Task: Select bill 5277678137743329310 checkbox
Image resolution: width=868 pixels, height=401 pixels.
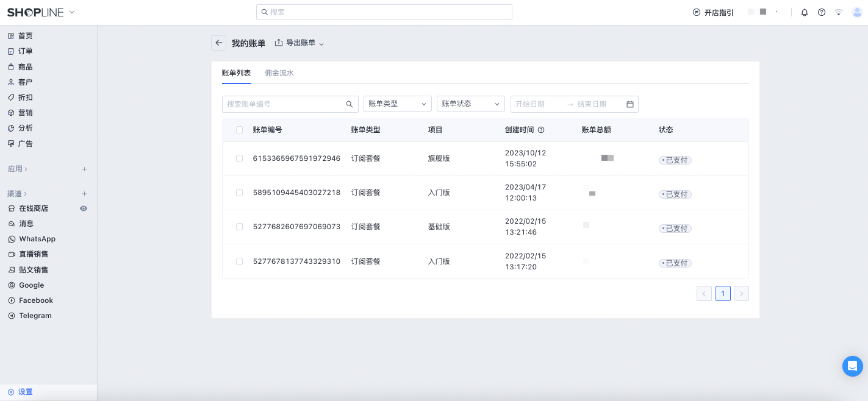Action: click(x=239, y=261)
